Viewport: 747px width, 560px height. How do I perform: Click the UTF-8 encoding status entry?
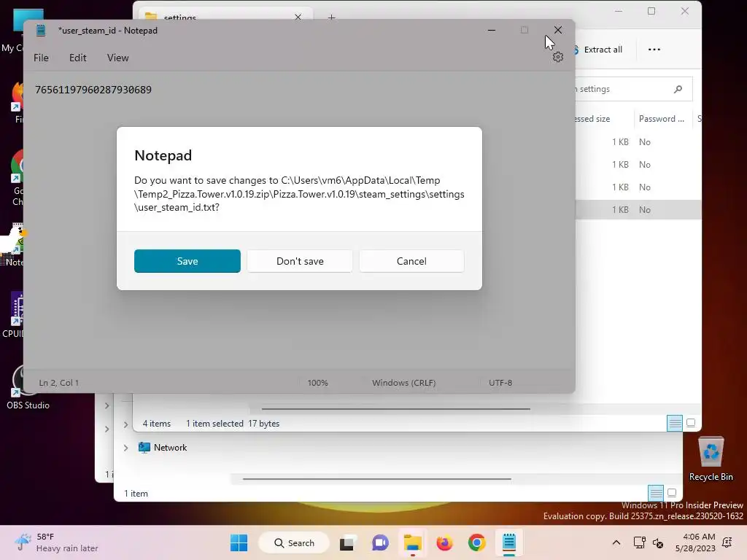coord(500,382)
